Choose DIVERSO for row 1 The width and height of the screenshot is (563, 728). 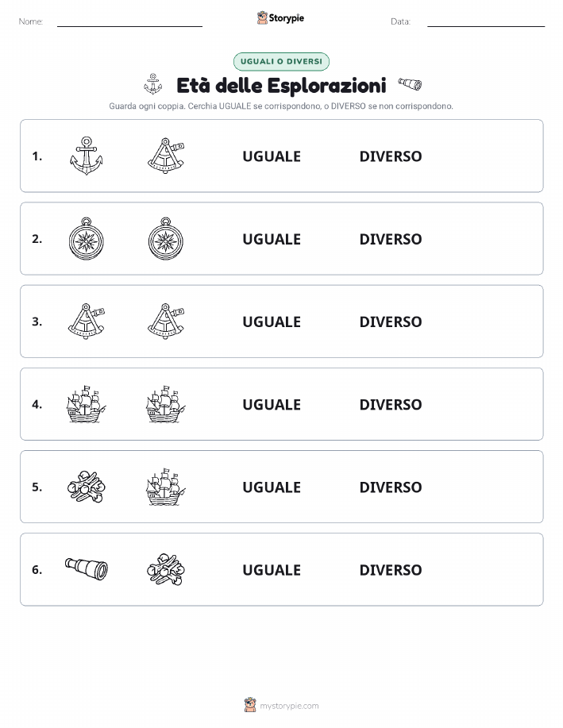click(391, 156)
